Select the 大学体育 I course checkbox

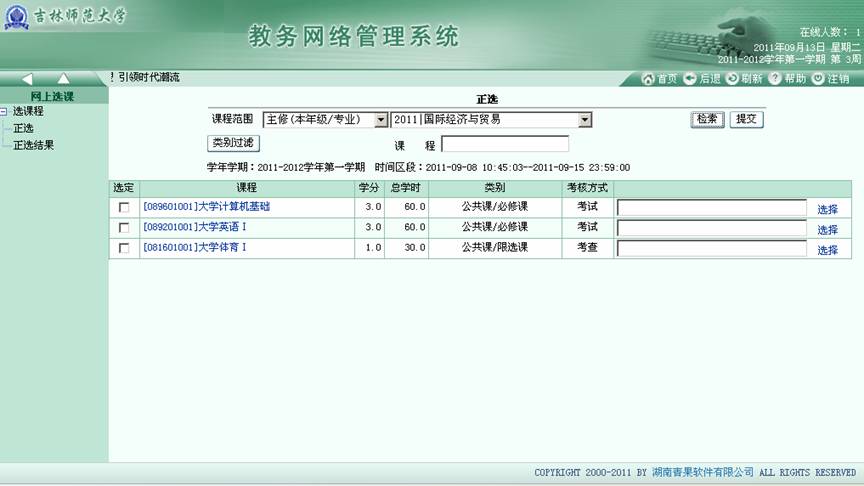pos(124,248)
